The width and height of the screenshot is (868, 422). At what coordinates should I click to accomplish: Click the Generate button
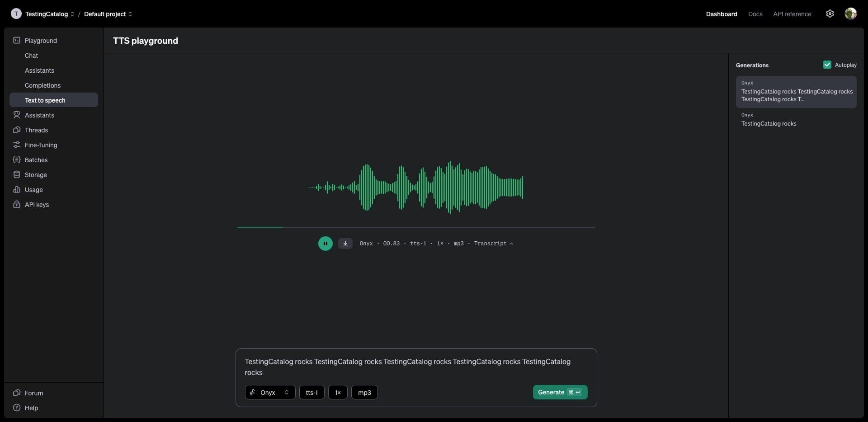point(560,392)
